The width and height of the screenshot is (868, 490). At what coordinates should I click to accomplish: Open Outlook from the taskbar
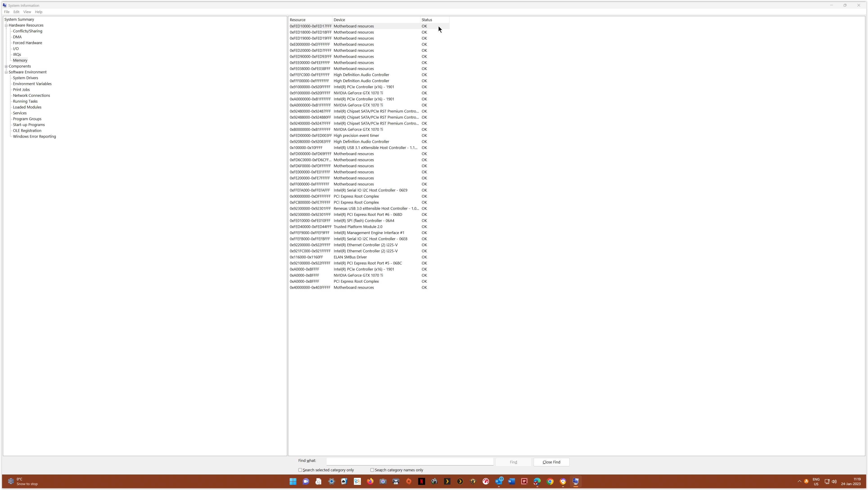click(498, 481)
